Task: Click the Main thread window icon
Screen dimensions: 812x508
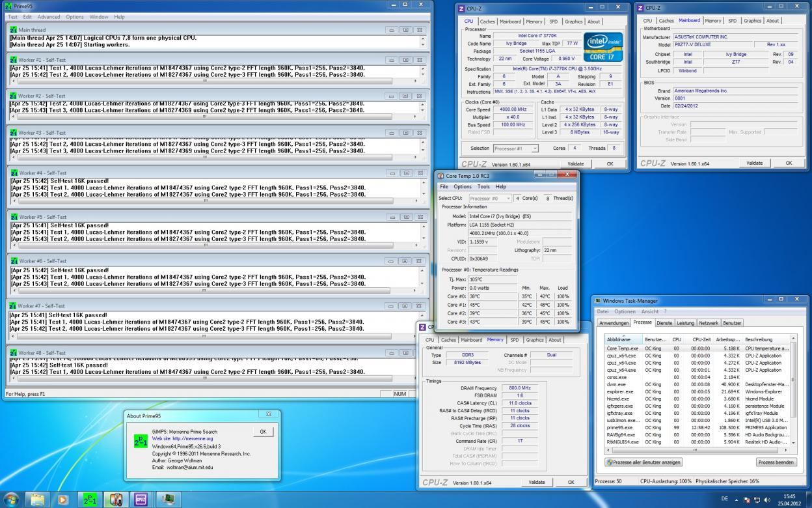Action: 14,29
